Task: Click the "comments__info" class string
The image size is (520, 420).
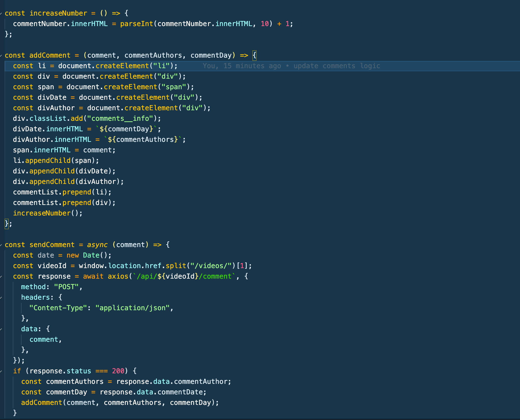Action: 120,118
